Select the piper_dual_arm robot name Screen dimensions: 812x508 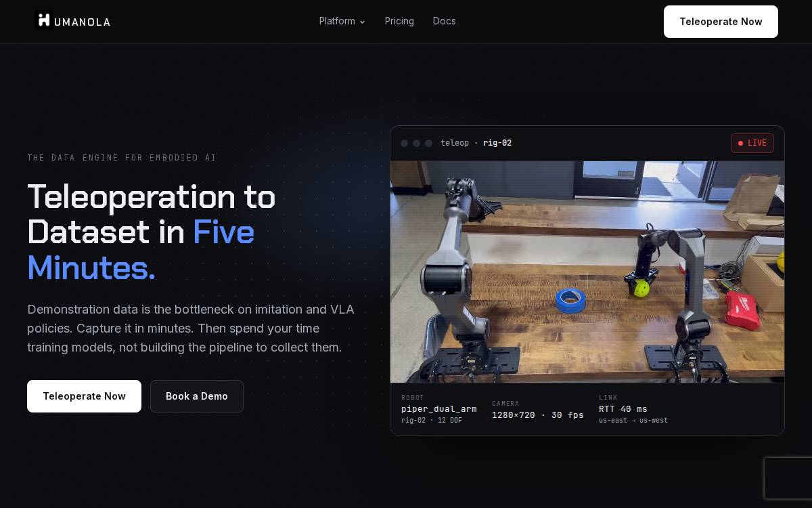(x=438, y=409)
